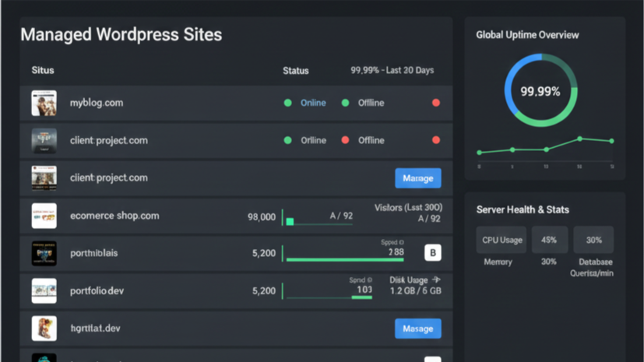Click red Offline dot in client project.com row
Viewport: 644px width, 362px height.
(x=346, y=140)
